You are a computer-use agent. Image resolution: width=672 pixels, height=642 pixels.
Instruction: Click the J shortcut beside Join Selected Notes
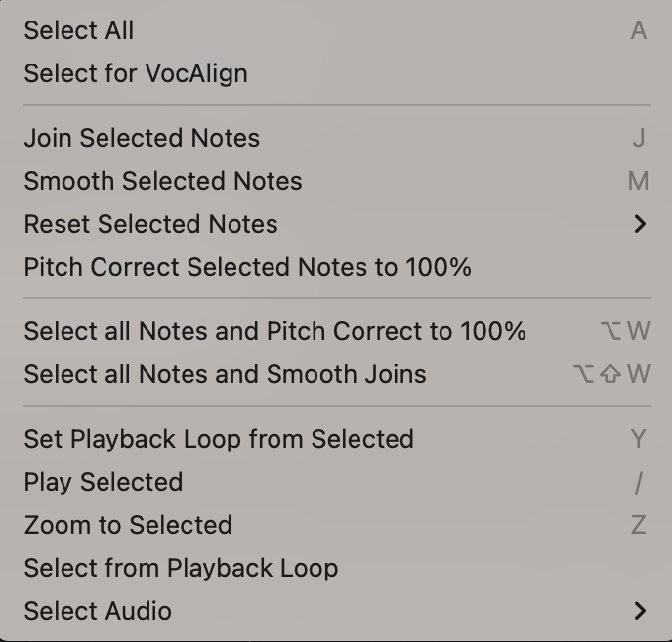[x=639, y=138]
